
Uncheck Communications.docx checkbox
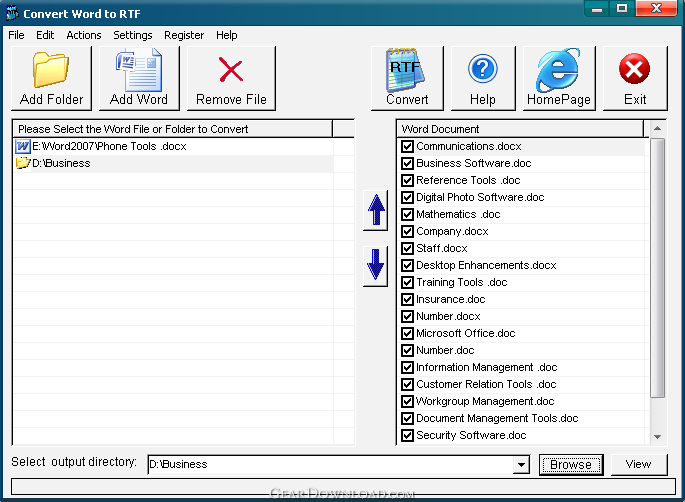407,146
